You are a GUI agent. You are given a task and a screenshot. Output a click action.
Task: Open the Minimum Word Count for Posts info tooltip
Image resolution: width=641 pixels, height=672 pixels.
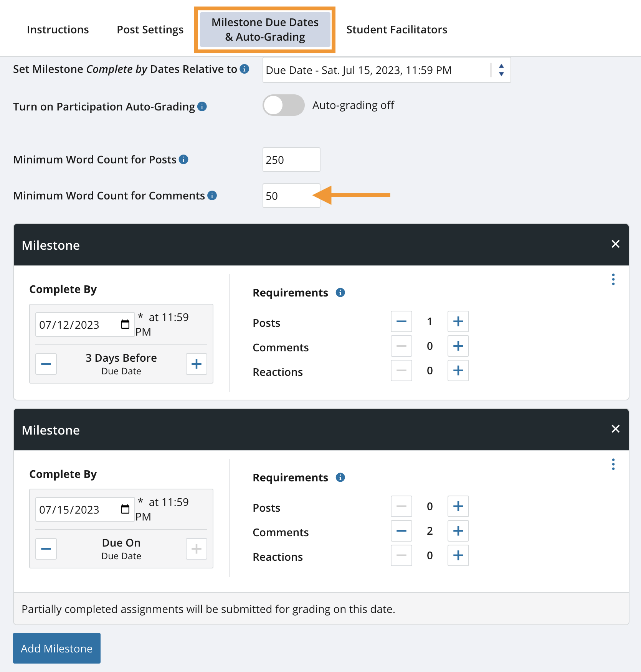tap(184, 159)
